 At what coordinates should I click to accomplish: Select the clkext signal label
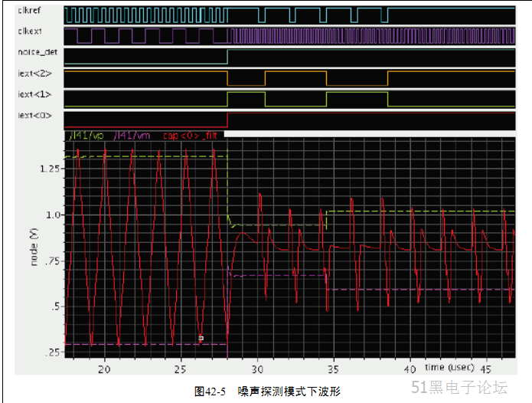click(30, 31)
